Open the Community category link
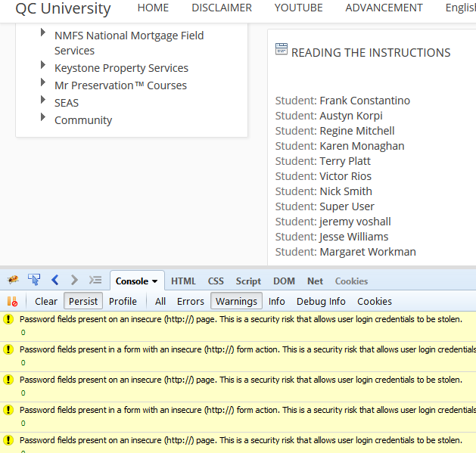 (83, 120)
